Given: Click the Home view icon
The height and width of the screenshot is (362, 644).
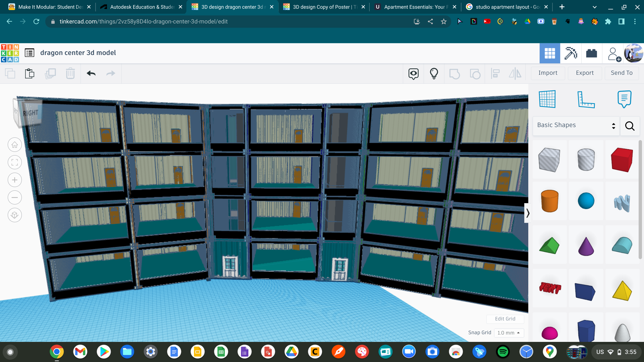Looking at the screenshot, I should tap(14, 144).
